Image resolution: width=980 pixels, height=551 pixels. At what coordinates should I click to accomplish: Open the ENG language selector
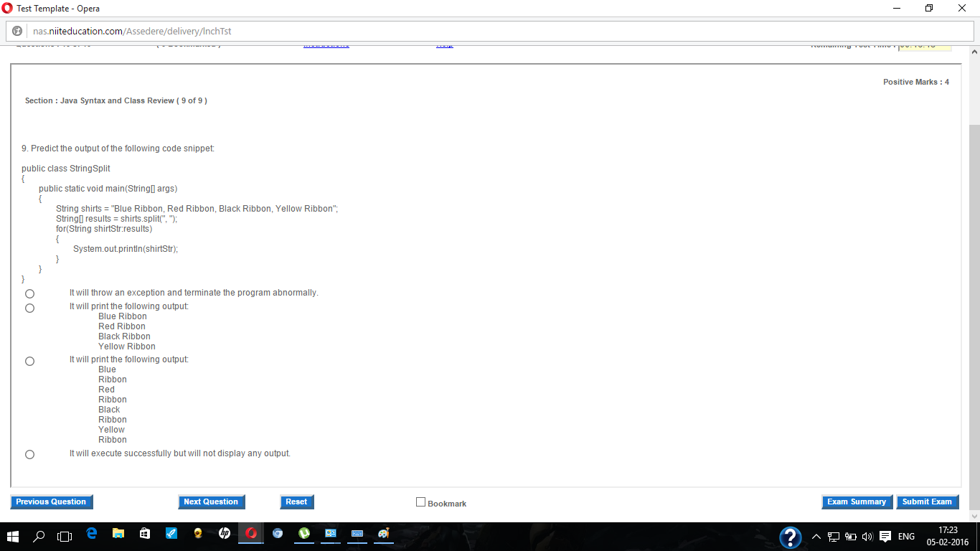[905, 535]
